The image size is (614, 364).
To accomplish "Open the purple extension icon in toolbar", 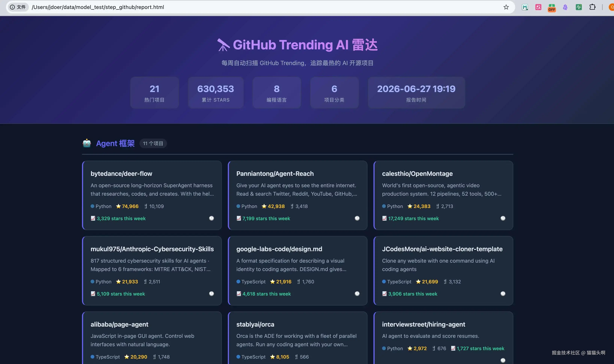I will pyautogui.click(x=565, y=7).
